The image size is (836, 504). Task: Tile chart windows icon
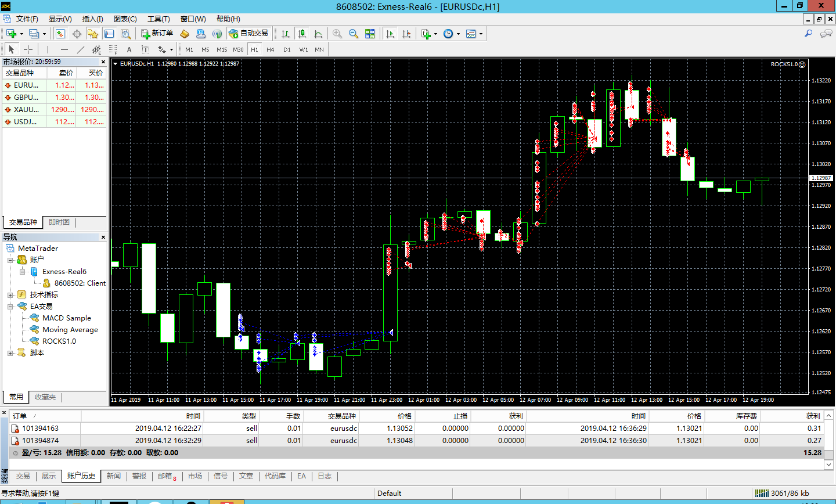pyautogui.click(x=370, y=34)
